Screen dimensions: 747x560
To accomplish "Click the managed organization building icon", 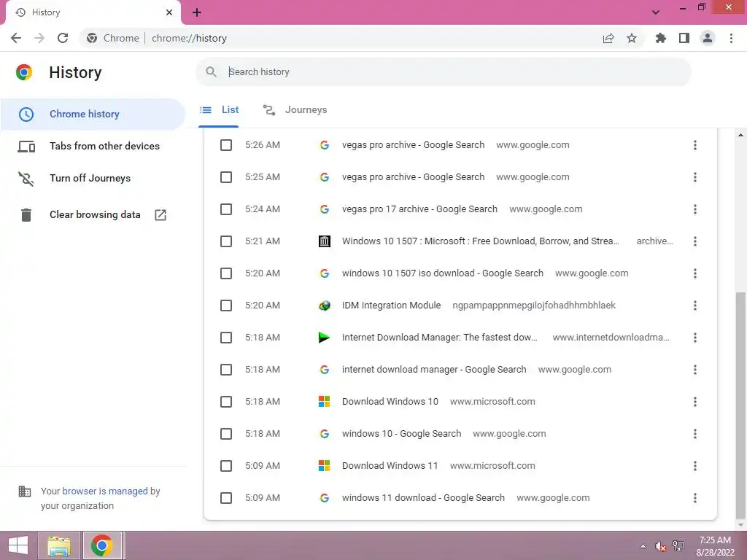I will point(25,491).
